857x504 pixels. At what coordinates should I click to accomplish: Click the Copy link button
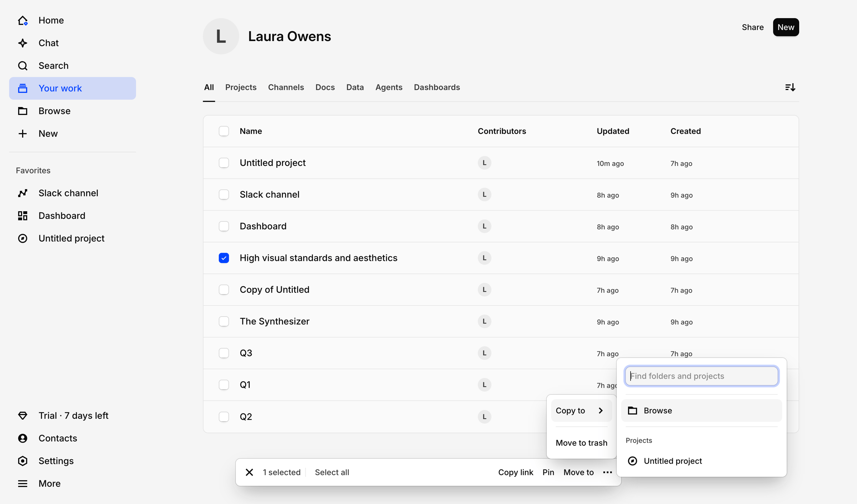coord(516,472)
